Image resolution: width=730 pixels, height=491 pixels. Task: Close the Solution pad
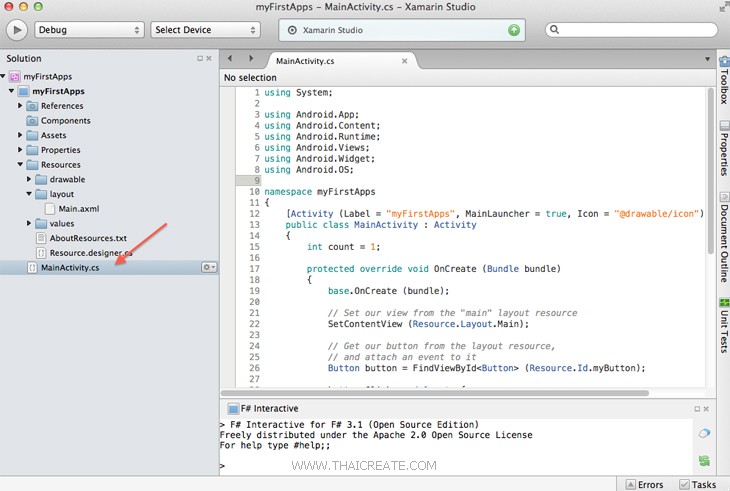[209, 59]
